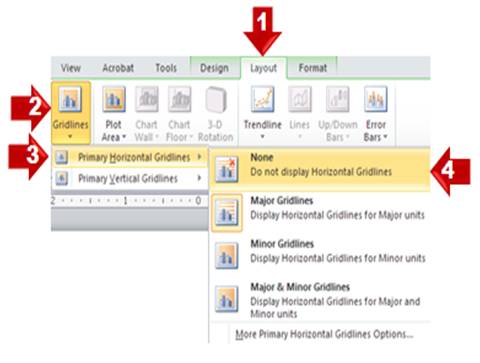Click the Lines ribbon icon

coord(300,99)
